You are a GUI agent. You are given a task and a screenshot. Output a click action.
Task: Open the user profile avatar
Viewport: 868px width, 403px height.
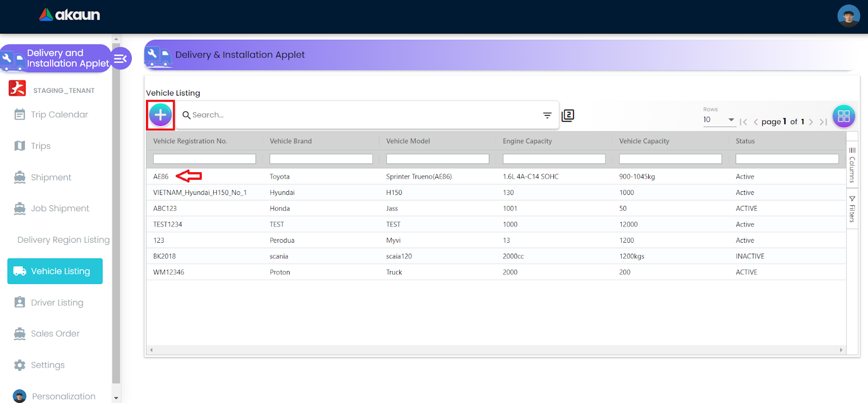[x=848, y=16]
